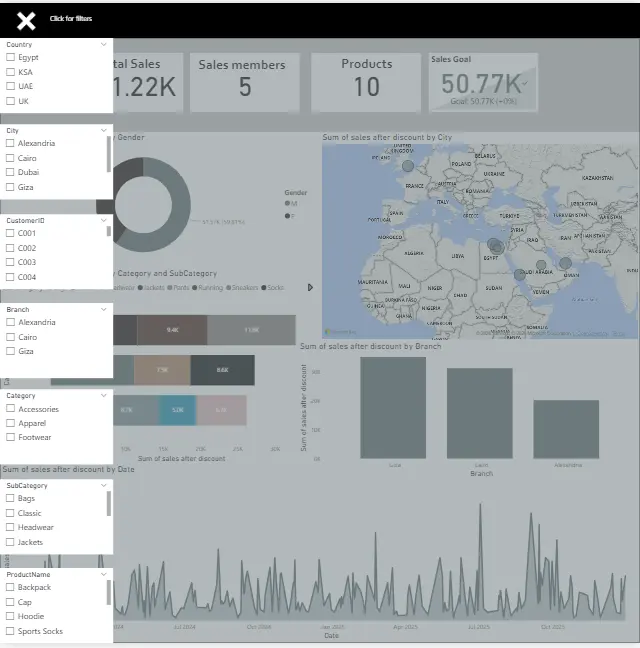Image resolution: width=640 pixels, height=648 pixels.
Task: Select Giza in Branch filter
Action: tap(11, 351)
